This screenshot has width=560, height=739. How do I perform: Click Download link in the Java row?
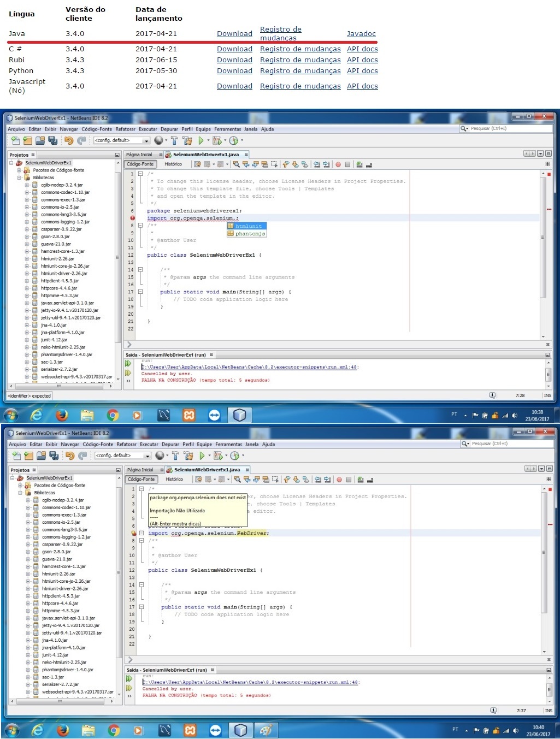(234, 33)
